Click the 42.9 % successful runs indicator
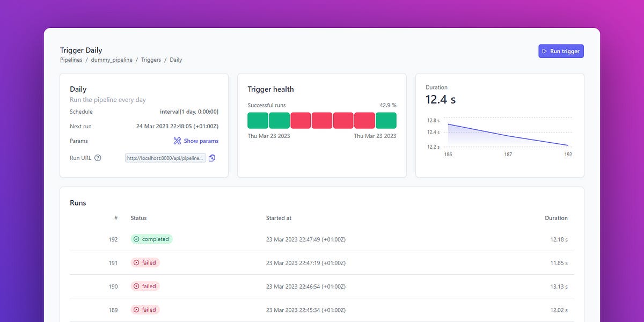 [x=387, y=105]
